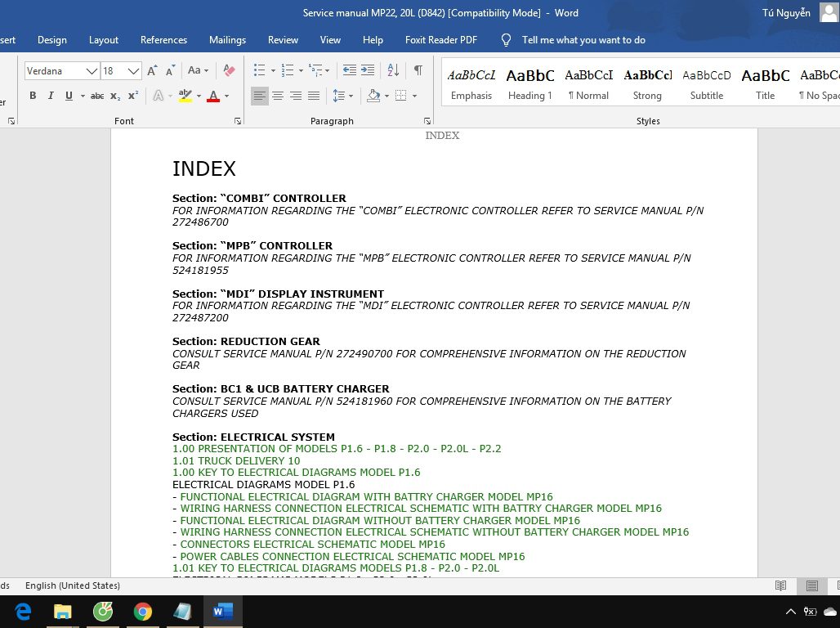Apply Text Effects and Typography

click(x=158, y=96)
